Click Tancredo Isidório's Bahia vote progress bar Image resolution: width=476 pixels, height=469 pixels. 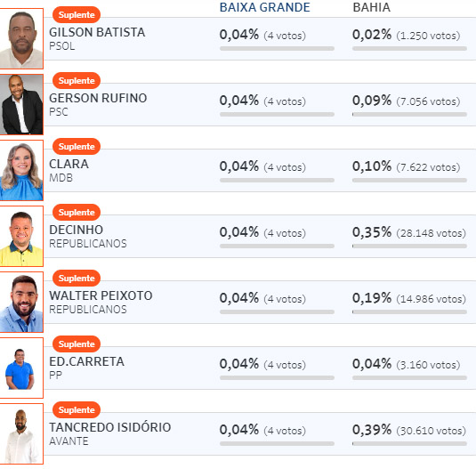pos(409,444)
